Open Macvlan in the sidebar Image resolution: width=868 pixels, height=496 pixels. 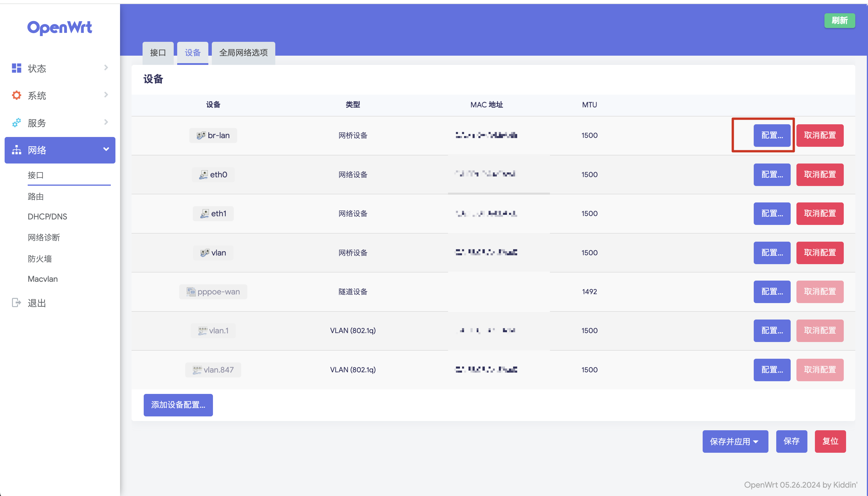tap(43, 279)
